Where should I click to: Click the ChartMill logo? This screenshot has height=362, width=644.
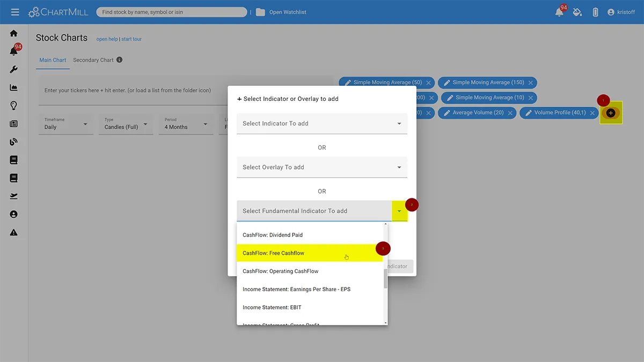click(58, 12)
